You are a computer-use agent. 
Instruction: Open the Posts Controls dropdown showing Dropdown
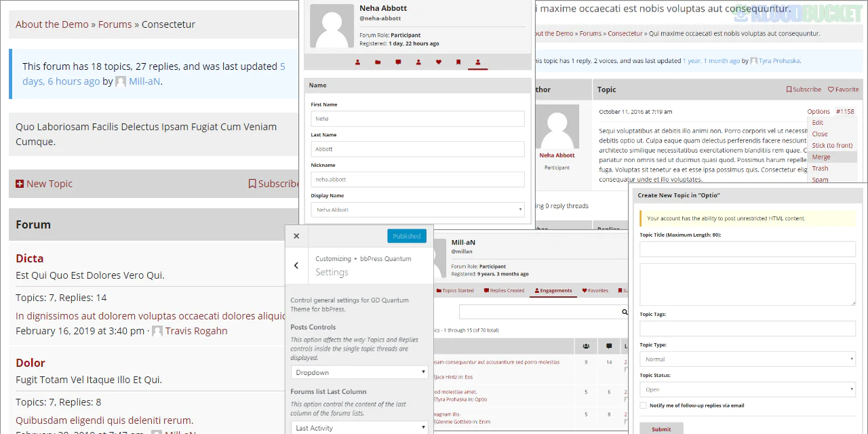click(x=359, y=372)
